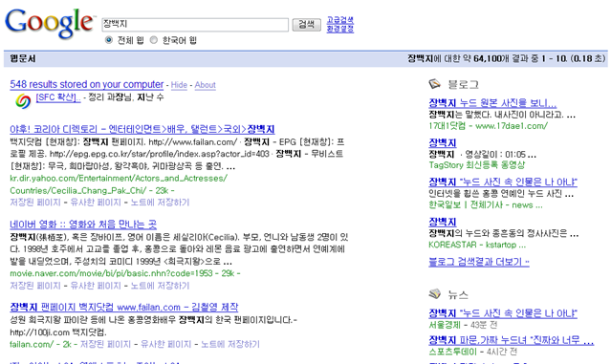
Task: Click the '스포츠투데이 - 4시간 전' source text
Action: pos(472,352)
